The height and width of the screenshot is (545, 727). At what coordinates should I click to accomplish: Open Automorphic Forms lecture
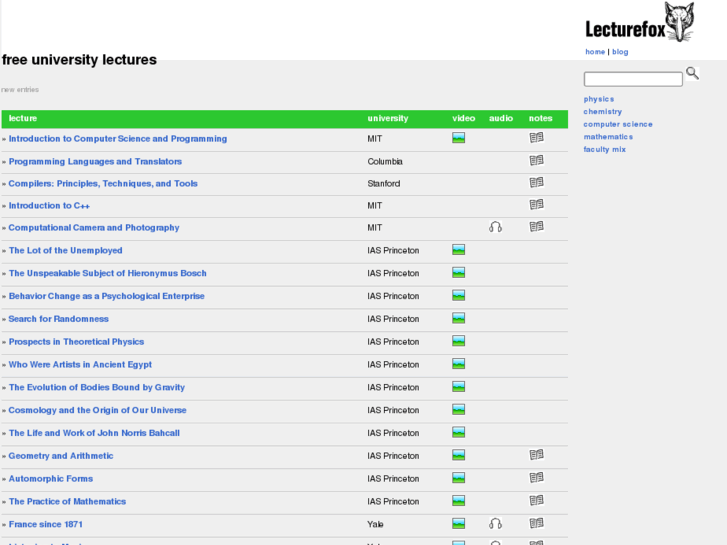click(51, 479)
